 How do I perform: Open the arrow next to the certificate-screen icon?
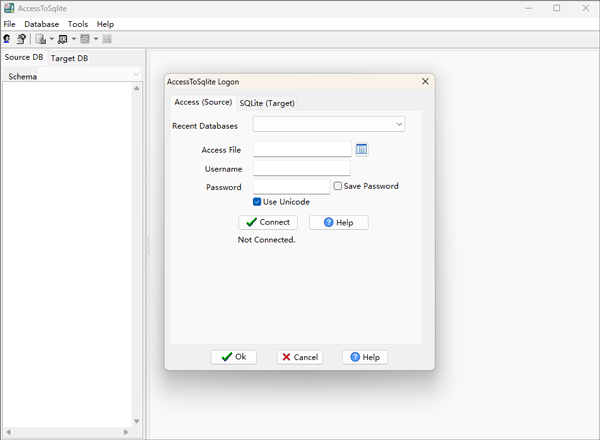[74, 39]
